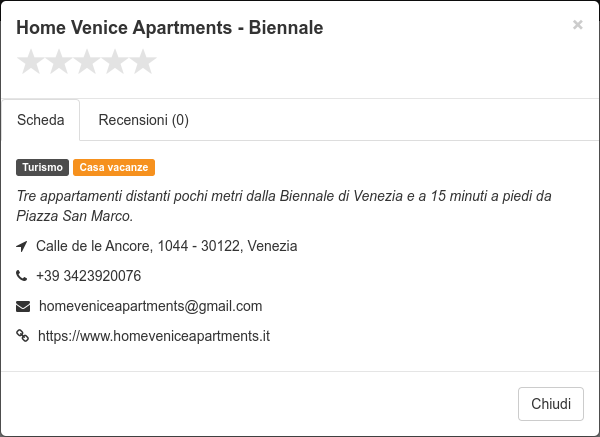This screenshot has width=600, height=437.
Task: Click the first rating star
Action: coord(30,62)
